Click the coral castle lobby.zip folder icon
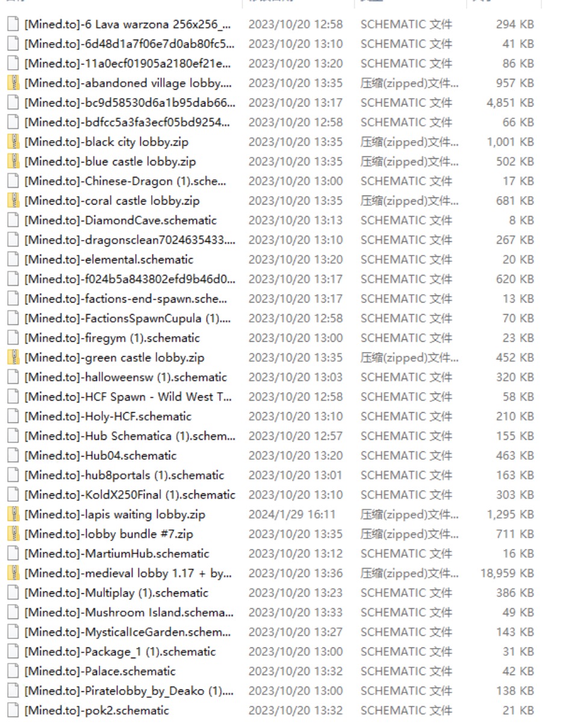The width and height of the screenshot is (569, 728). pyautogui.click(x=13, y=201)
